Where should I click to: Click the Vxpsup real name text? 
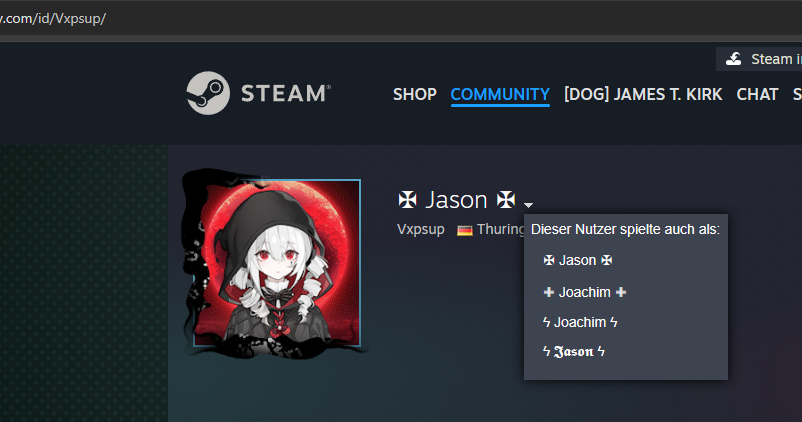(420, 229)
